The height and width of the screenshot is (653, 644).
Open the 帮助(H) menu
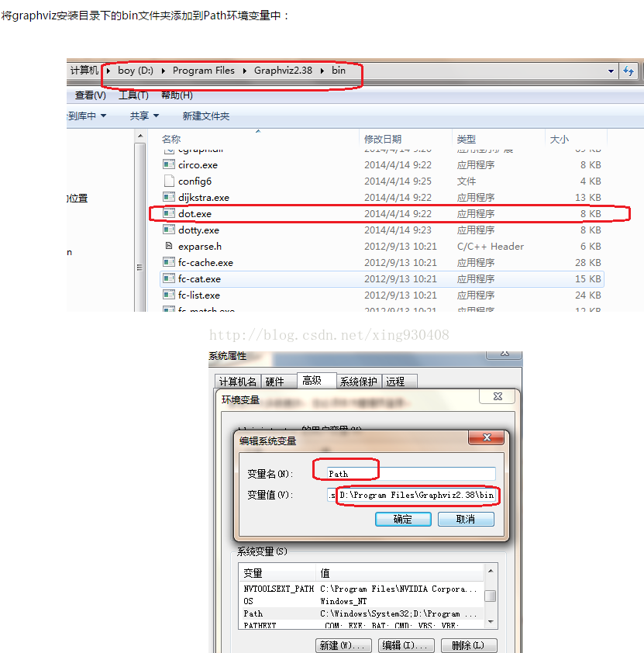coord(177,95)
